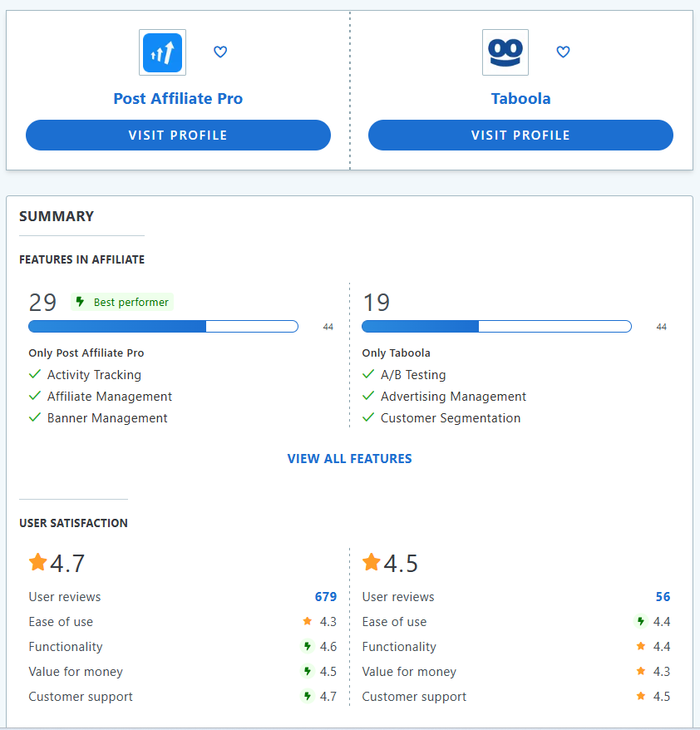Toggle the favorite heart for Taboola

(563, 52)
